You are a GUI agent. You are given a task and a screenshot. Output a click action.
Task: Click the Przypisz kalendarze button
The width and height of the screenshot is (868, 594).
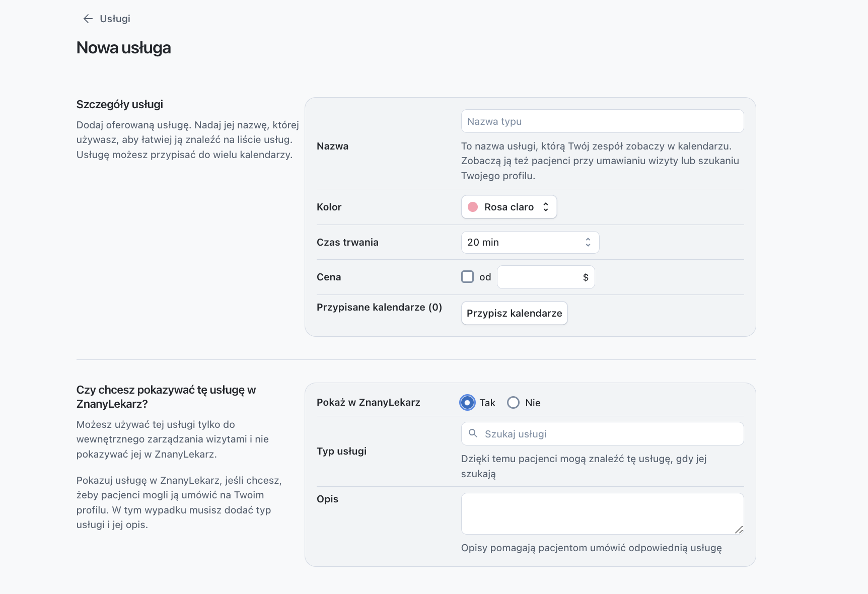[x=514, y=313]
